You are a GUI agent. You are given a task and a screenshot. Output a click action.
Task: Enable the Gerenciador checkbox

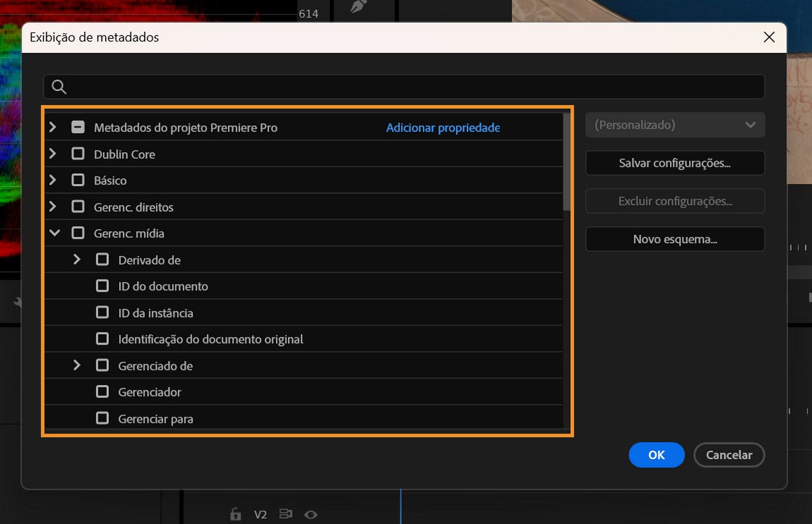103,392
